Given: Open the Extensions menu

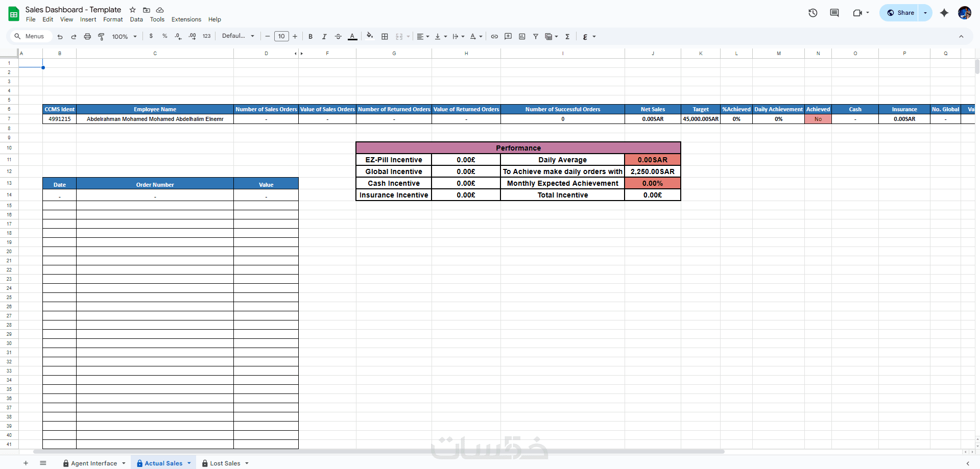Looking at the screenshot, I should 186,19.
